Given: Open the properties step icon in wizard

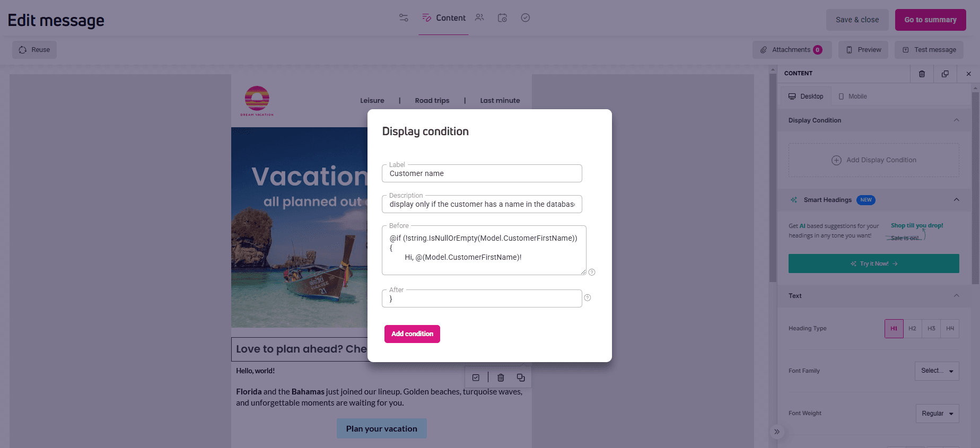Looking at the screenshot, I should pos(404,17).
